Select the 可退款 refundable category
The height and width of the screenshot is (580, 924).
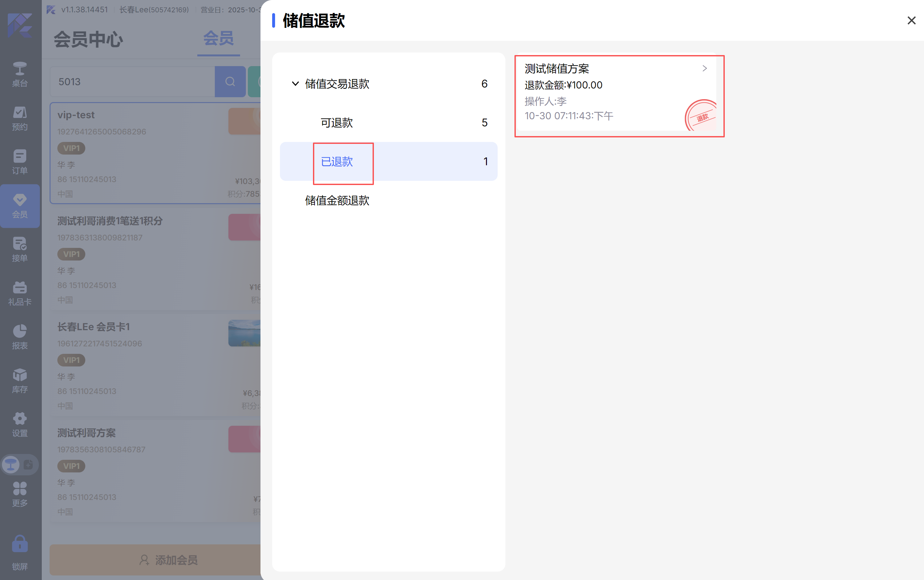pos(336,123)
